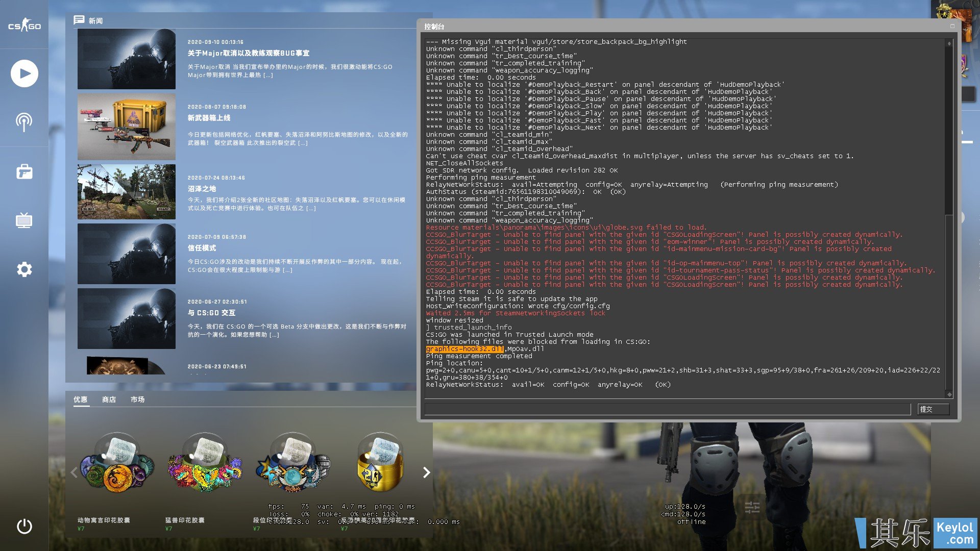This screenshot has height=551, width=980.
Task: Click the date 2020-06-23 07:49:51
Action: (x=217, y=366)
